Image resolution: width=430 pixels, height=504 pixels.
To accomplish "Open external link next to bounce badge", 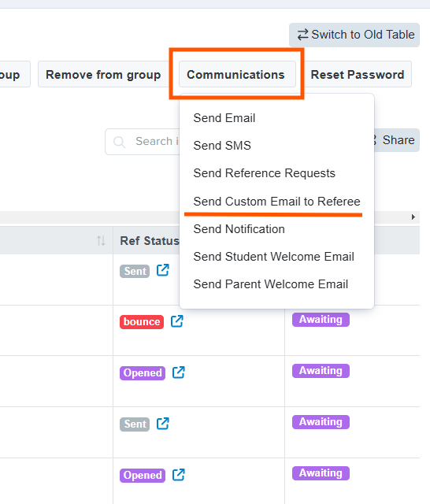I will point(176,321).
